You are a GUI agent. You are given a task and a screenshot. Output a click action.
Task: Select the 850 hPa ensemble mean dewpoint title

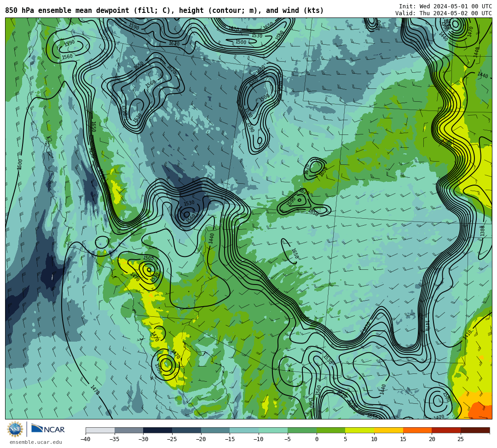tap(164, 11)
